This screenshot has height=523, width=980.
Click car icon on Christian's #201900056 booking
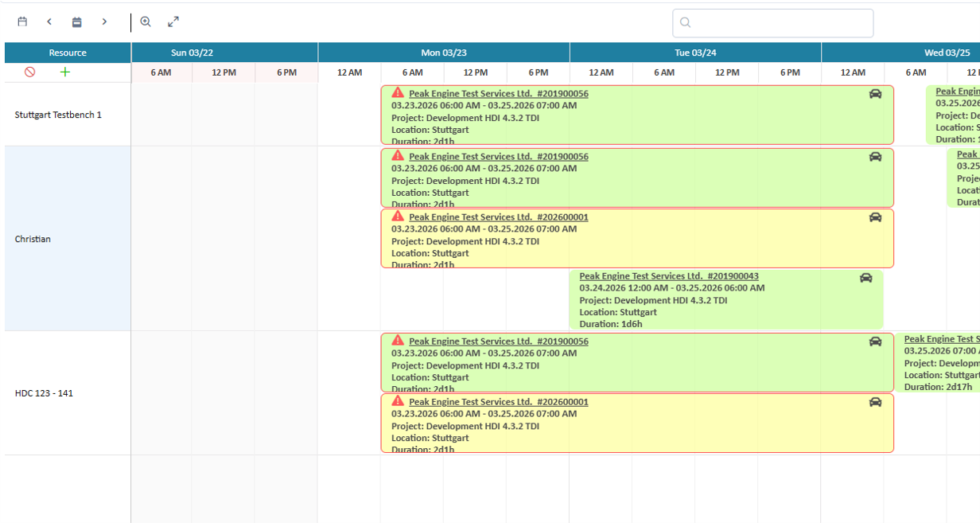[875, 156]
